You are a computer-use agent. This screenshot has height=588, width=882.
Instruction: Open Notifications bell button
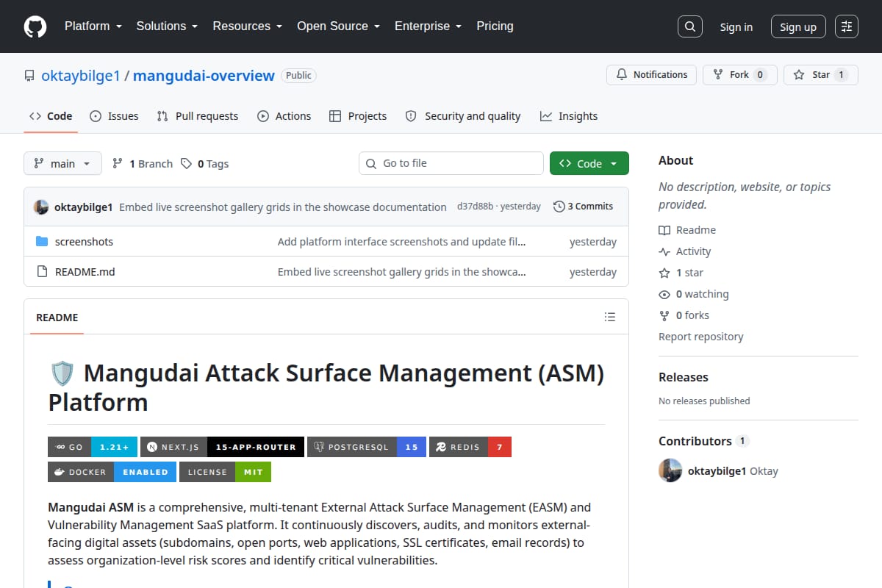(x=651, y=75)
